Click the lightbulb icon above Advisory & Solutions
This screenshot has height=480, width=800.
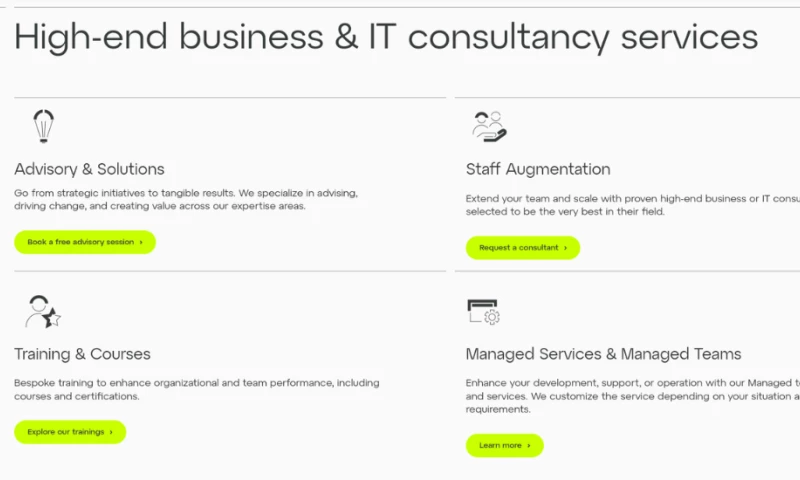[x=43, y=127]
